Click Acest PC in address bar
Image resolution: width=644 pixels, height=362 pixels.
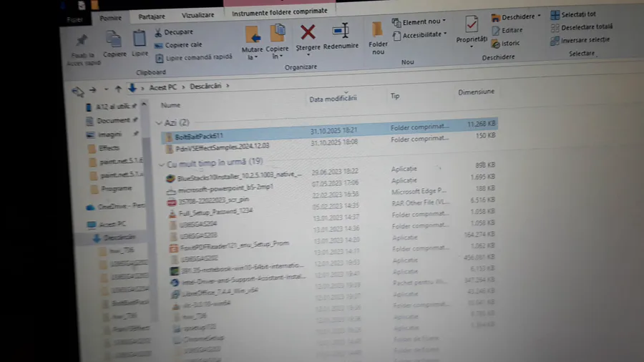pos(162,87)
